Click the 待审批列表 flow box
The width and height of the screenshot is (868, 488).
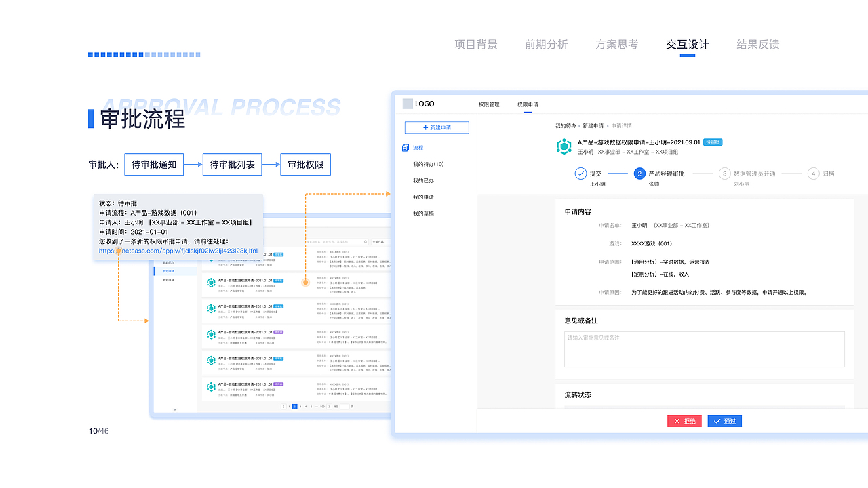[233, 165]
